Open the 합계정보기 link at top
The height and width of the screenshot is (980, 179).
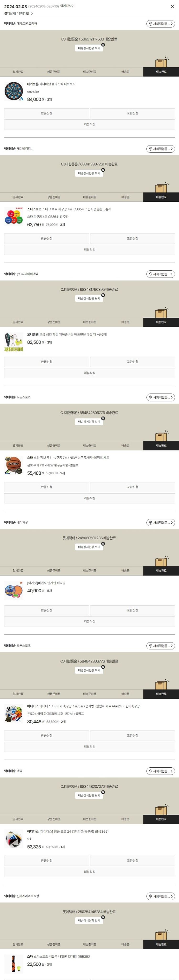point(67,6)
